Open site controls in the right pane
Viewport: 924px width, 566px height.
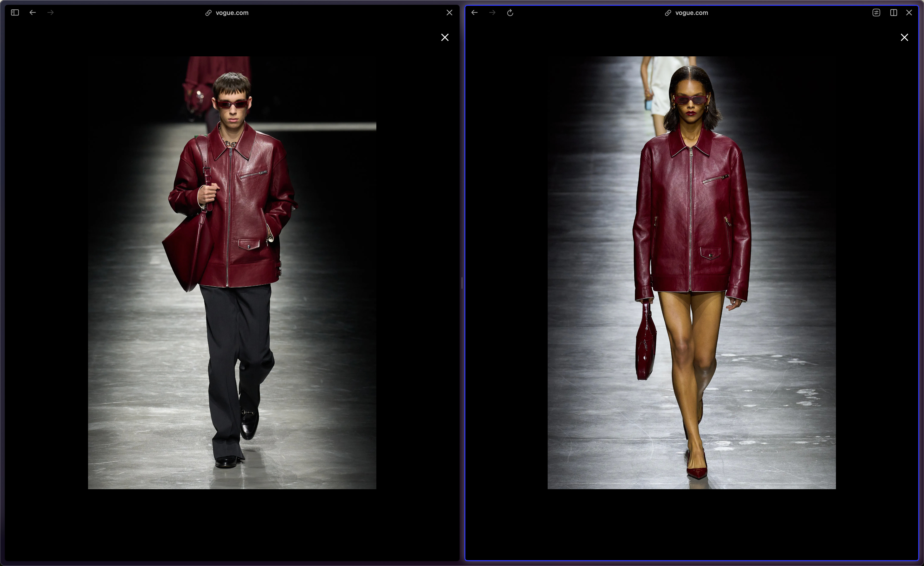click(876, 13)
